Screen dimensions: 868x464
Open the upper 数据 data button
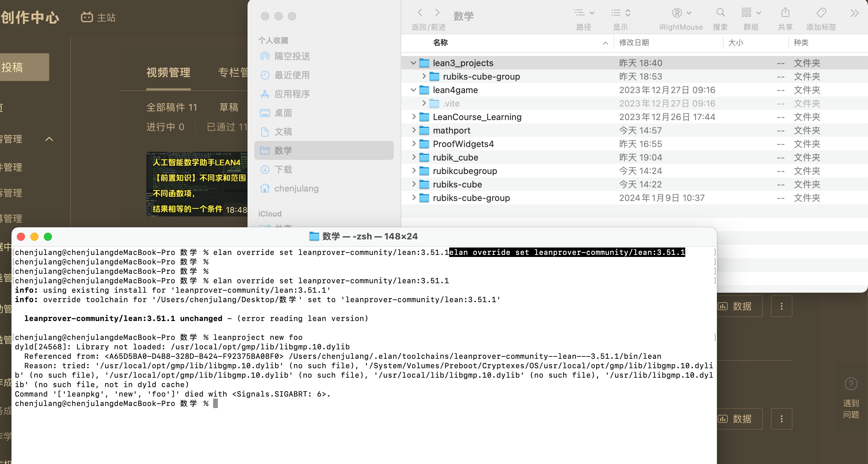(x=740, y=306)
